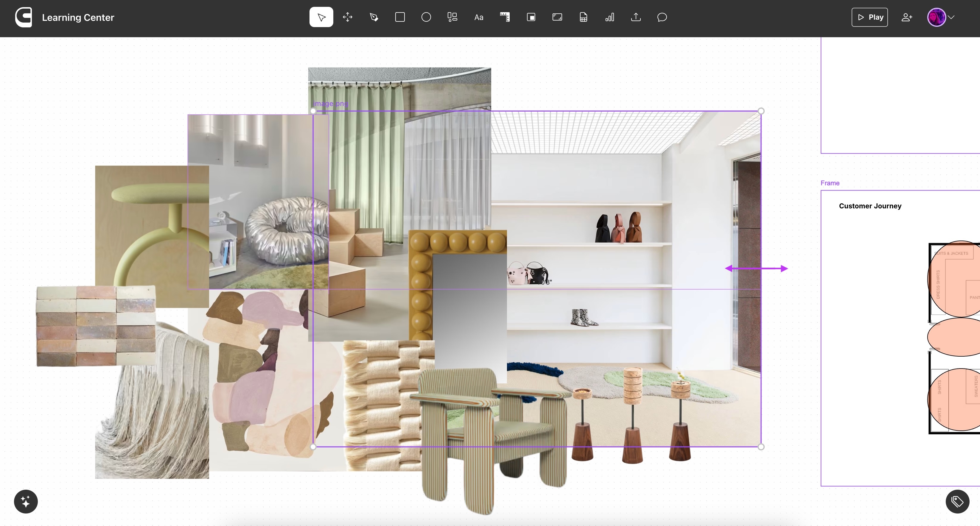
Task: Click the Learning Center title
Action: pos(78,18)
